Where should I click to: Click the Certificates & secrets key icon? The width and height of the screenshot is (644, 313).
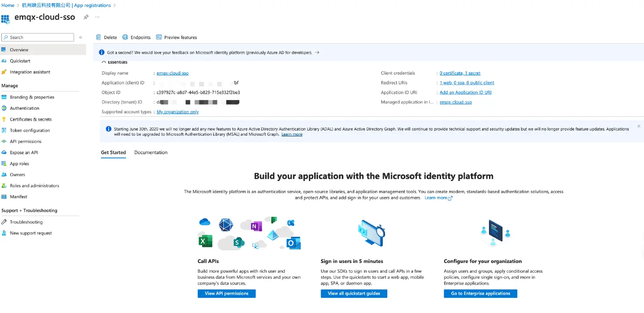tap(4, 119)
